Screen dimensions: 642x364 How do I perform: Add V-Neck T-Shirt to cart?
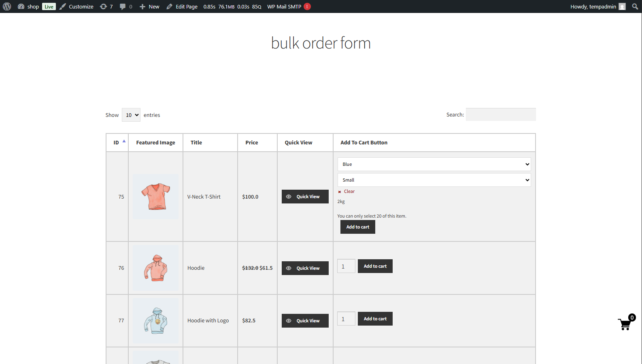tap(357, 227)
